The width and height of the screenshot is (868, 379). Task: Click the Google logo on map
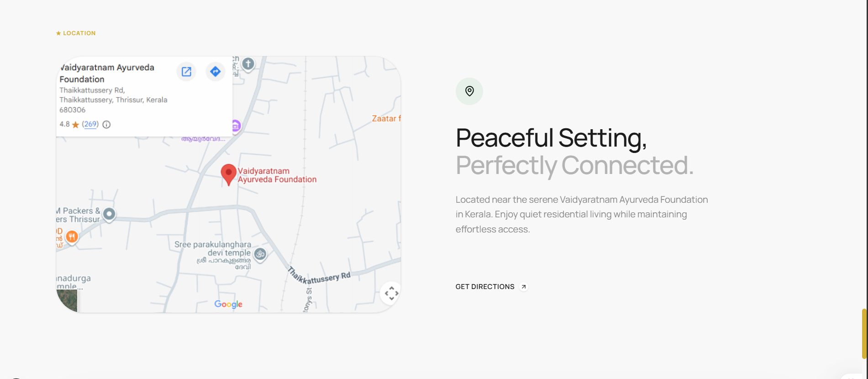228,305
